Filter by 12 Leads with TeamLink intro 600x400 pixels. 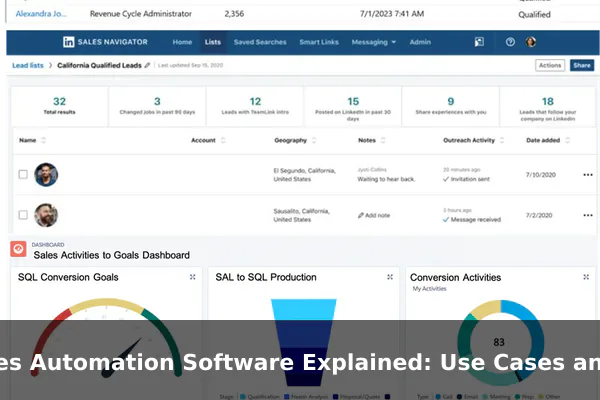tap(255, 106)
